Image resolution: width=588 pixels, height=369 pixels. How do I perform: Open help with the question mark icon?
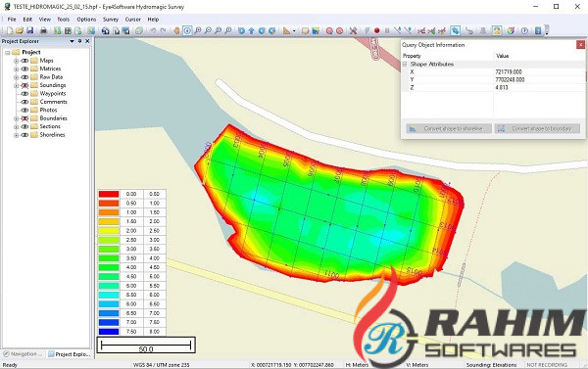click(x=524, y=30)
